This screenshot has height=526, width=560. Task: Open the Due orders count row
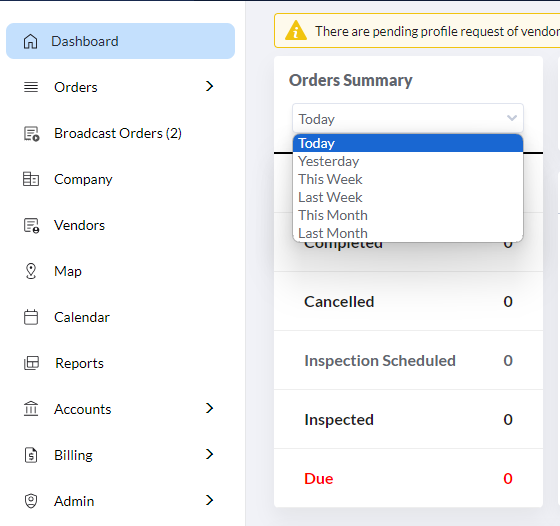408,478
